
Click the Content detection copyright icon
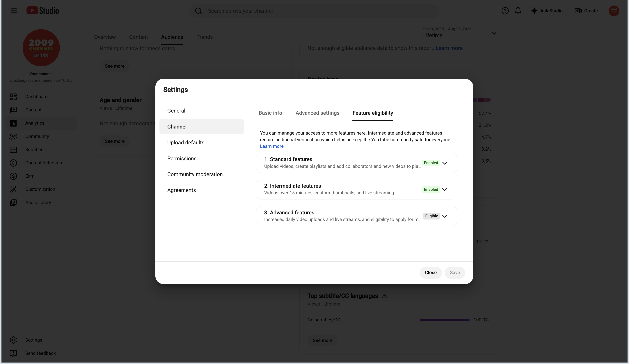(13, 163)
